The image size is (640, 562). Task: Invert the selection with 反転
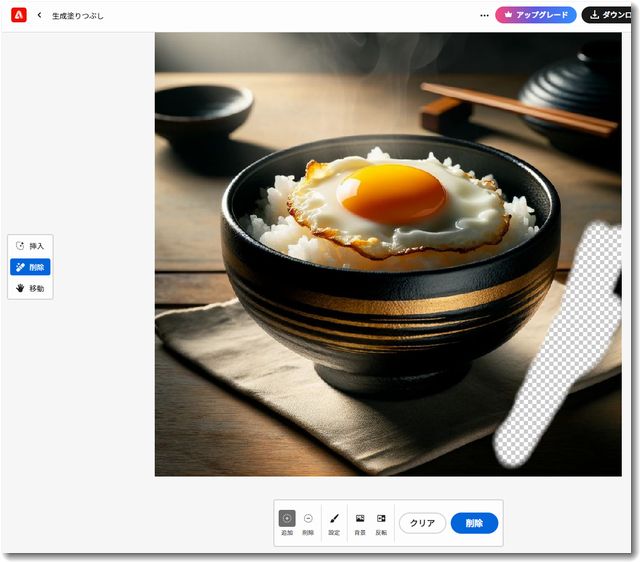click(x=381, y=522)
